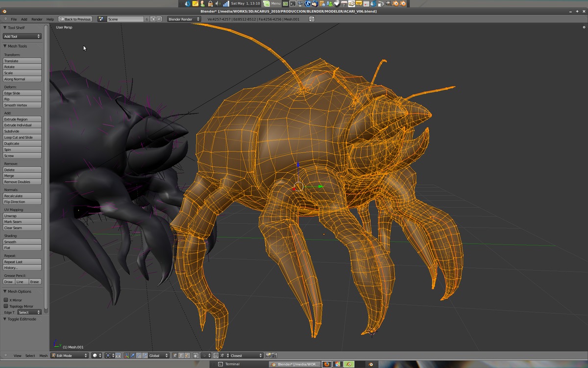This screenshot has height=368, width=588.
Task: Toggle manipulate object centers icon
Action: point(118,355)
